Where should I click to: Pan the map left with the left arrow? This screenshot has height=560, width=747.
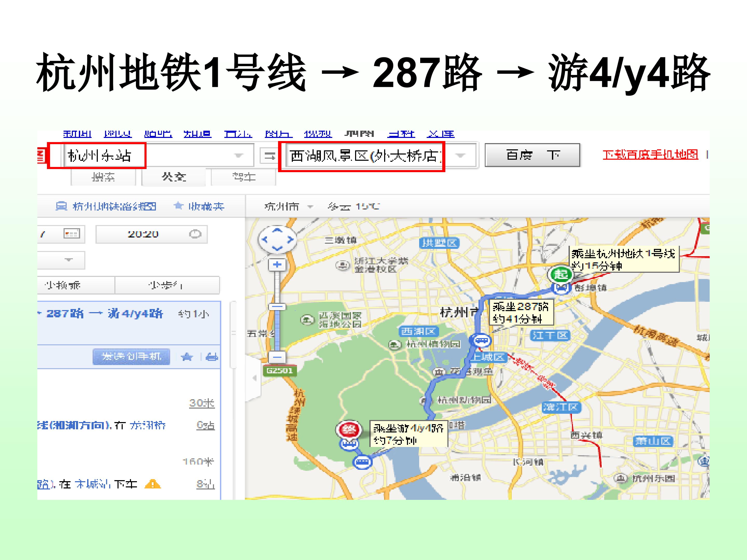click(265, 239)
